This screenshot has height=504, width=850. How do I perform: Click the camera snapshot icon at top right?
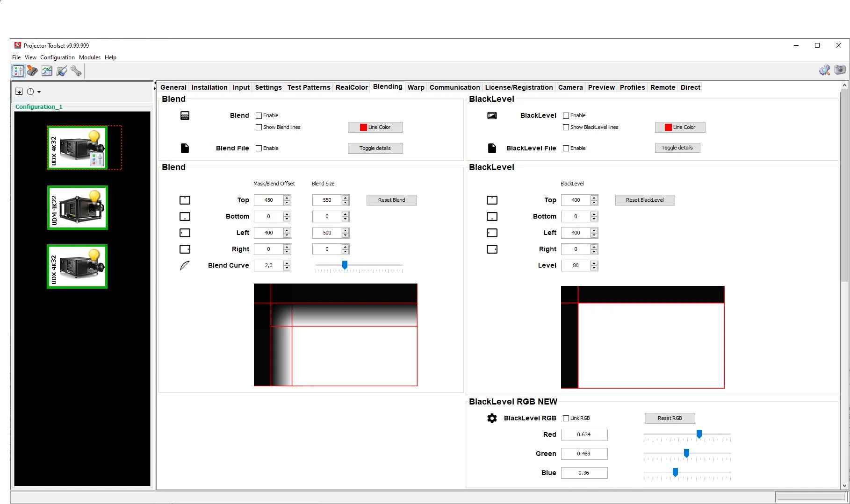click(840, 70)
